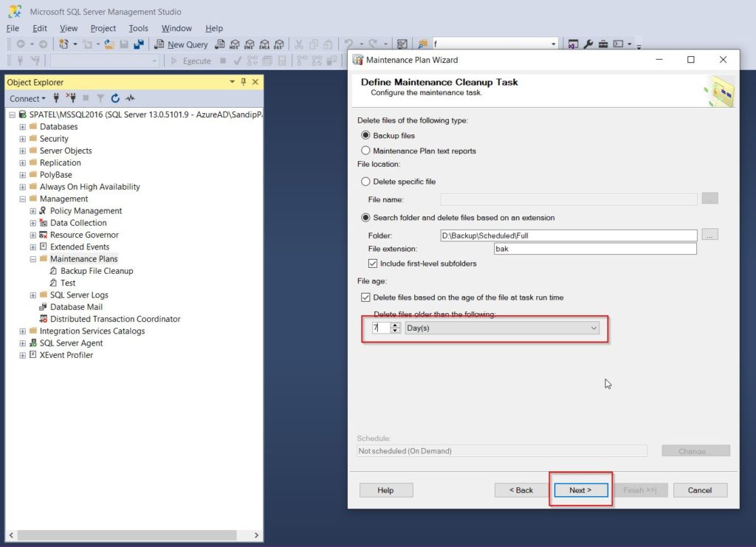Increase the file age number spinner
756x547 pixels.
(x=396, y=325)
